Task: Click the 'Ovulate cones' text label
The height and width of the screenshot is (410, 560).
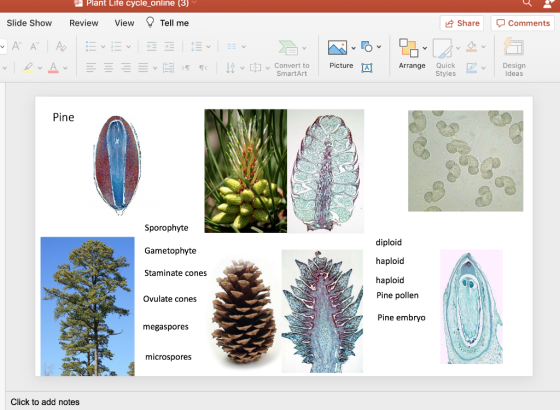Action: (x=170, y=299)
